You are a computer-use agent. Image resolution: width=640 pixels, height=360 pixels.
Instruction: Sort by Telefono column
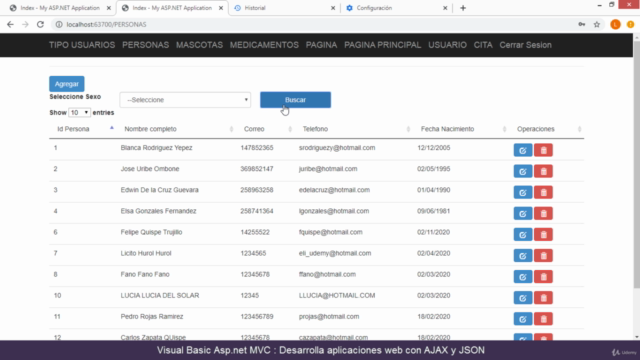click(354, 129)
